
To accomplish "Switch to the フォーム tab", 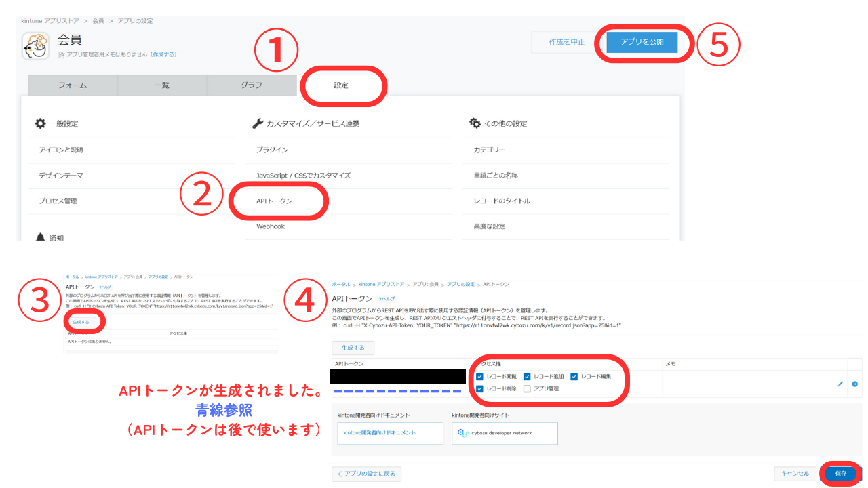I will tap(73, 85).
